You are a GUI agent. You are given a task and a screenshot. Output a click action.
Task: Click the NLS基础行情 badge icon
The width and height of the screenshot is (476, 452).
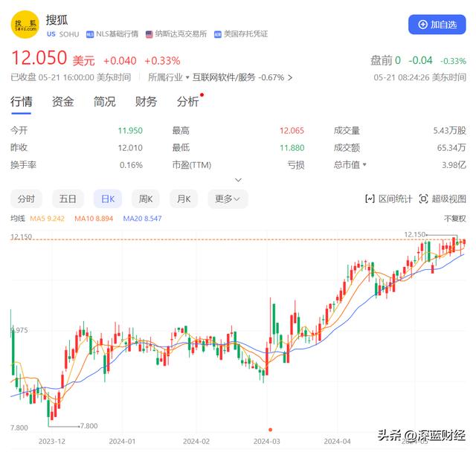pyautogui.click(x=90, y=34)
